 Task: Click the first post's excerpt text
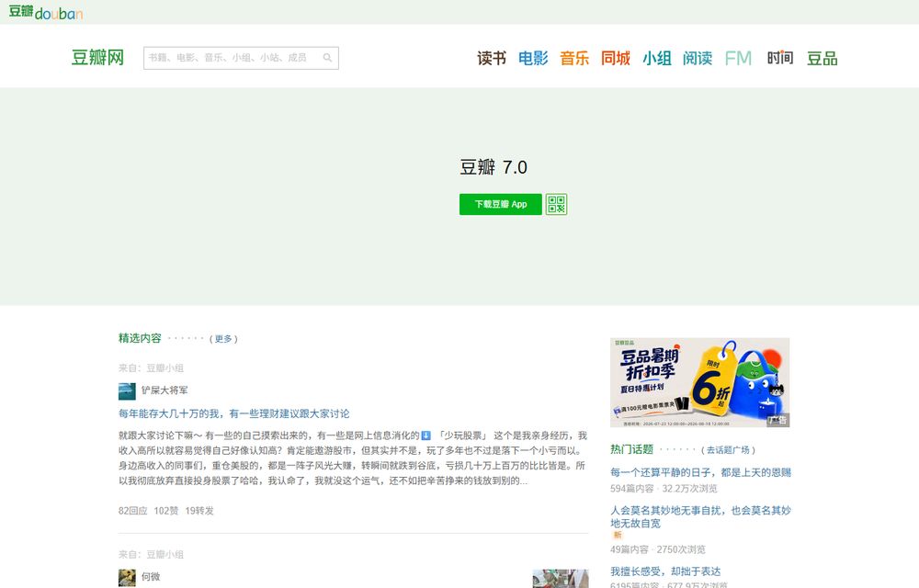(x=353, y=458)
